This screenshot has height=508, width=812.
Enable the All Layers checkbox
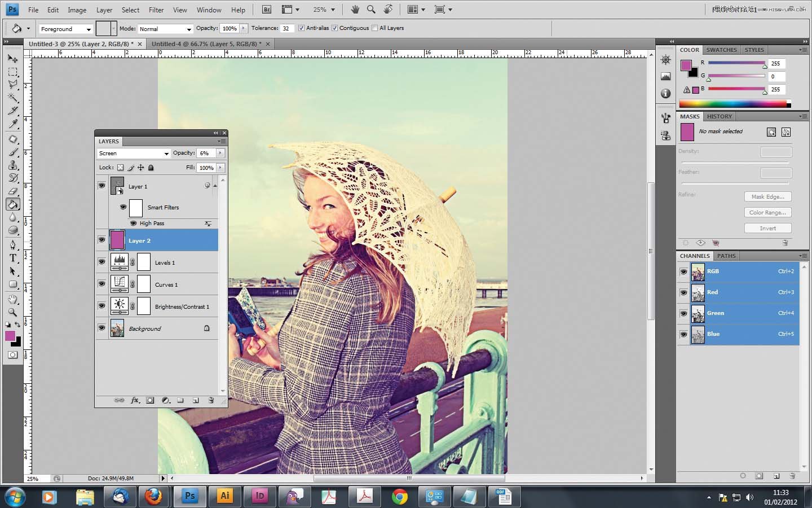click(374, 28)
